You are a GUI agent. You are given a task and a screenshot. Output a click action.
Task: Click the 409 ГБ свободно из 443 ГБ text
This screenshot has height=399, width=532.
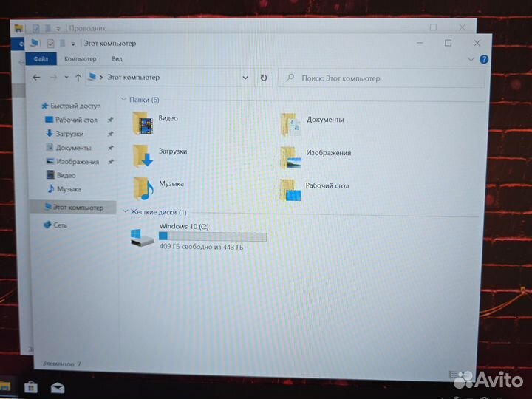coord(201,247)
